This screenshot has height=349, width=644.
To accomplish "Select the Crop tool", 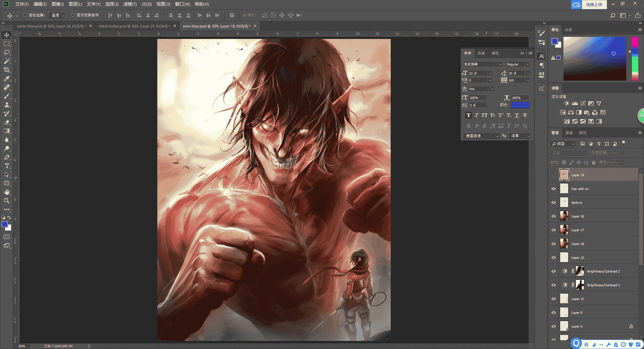I will tap(7, 70).
